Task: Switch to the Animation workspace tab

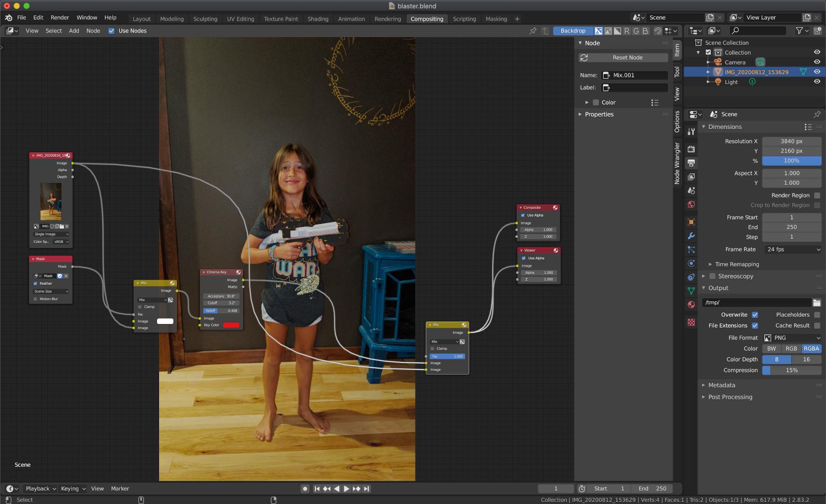Action: click(352, 19)
